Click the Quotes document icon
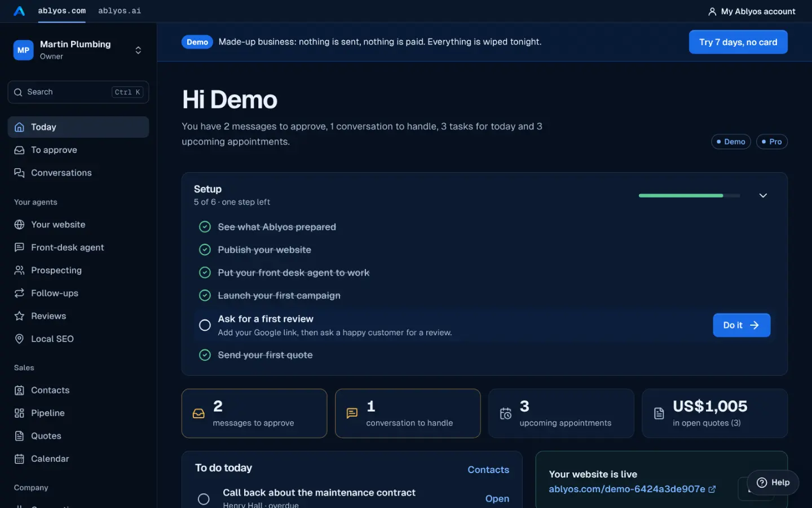 click(x=19, y=436)
